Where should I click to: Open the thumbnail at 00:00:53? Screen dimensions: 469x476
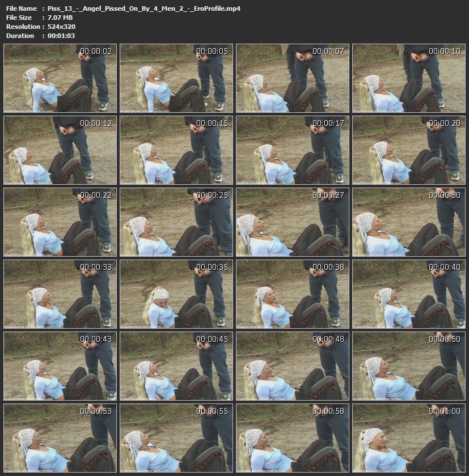60,438
